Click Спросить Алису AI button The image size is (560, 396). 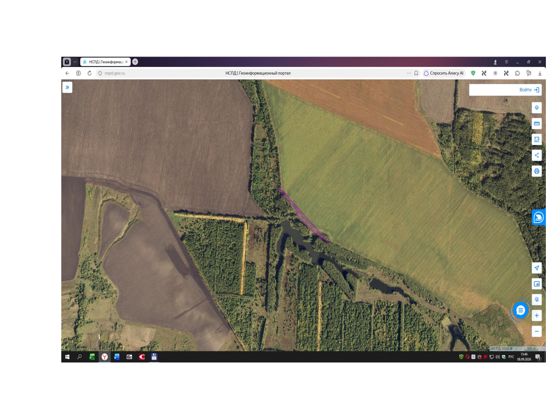tap(443, 73)
